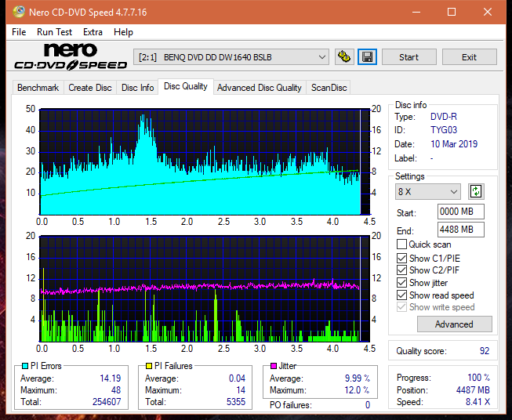Image resolution: width=512 pixels, height=420 pixels.
Task: Click the drive options tool icon
Action: tap(344, 57)
